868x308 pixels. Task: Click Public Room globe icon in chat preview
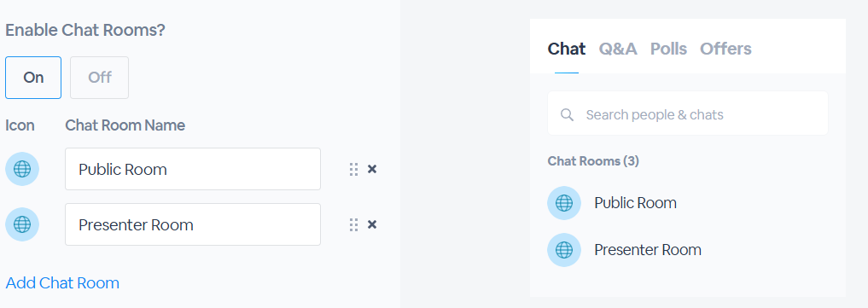[x=564, y=203]
